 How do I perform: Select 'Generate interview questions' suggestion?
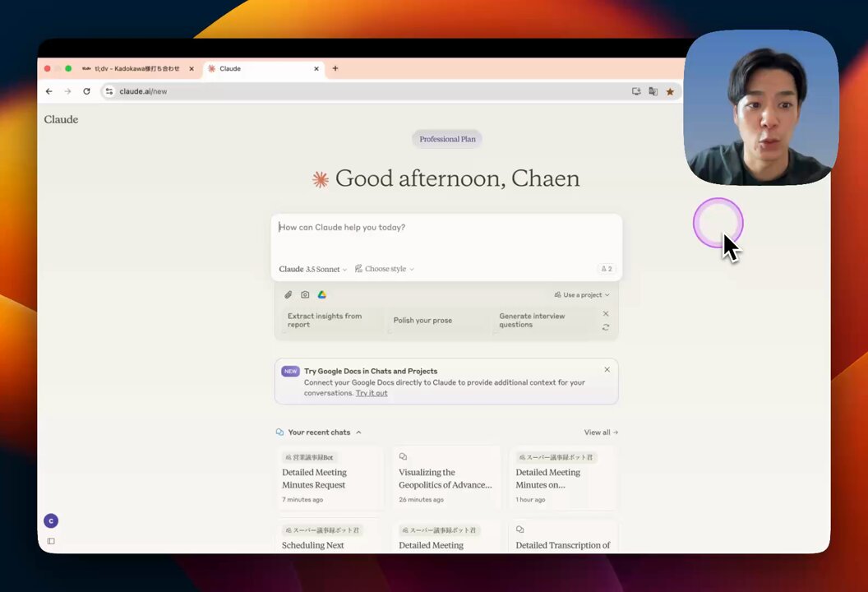point(542,320)
